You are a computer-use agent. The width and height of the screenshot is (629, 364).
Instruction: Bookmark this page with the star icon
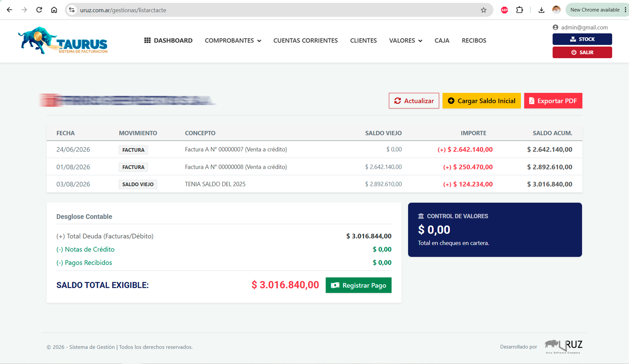click(484, 10)
